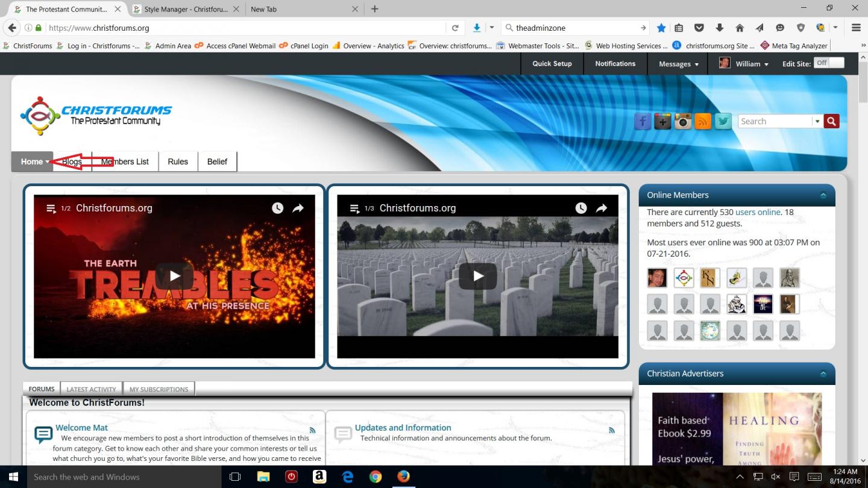Select the Latest Activity tab
This screenshot has width=868, height=488.
(91, 389)
